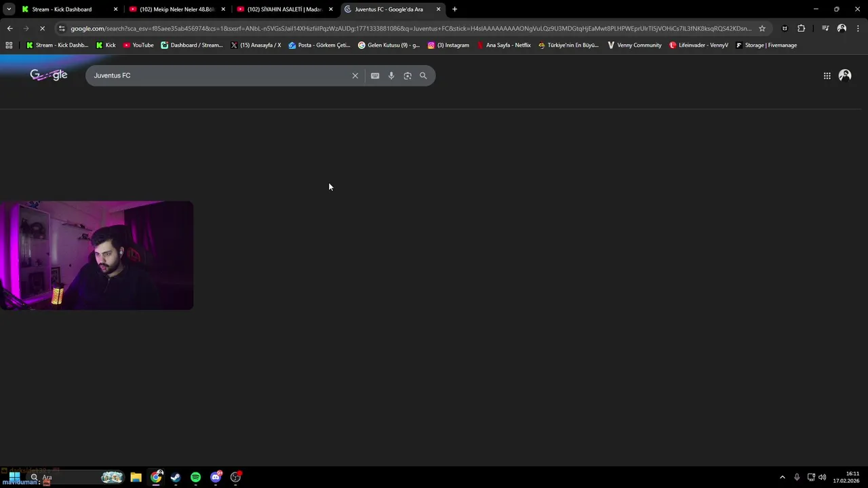Open File Explorer from the taskbar
This screenshot has width=868, height=488.
point(136,477)
